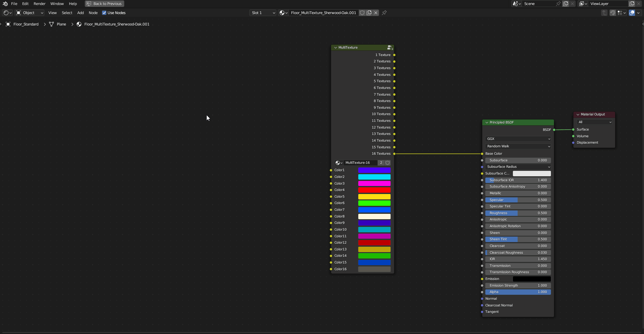Click the Floor_Standard breadcrumb
Image resolution: width=644 pixels, height=334 pixels.
click(x=26, y=24)
